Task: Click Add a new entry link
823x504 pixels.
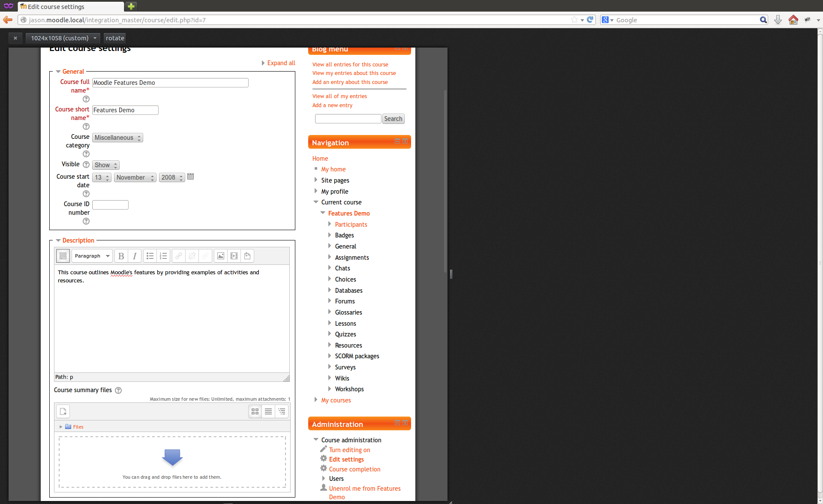Action: coord(332,105)
